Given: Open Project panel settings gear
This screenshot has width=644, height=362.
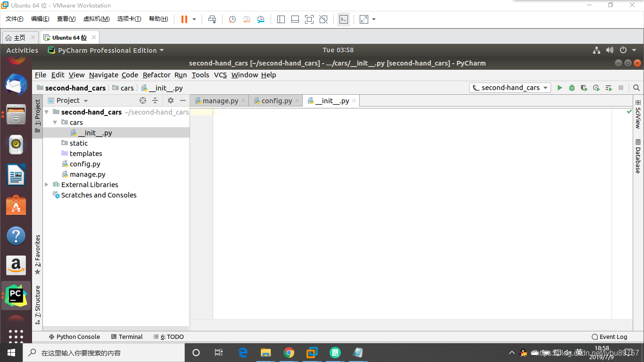Looking at the screenshot, I should (x=171, y=100).
